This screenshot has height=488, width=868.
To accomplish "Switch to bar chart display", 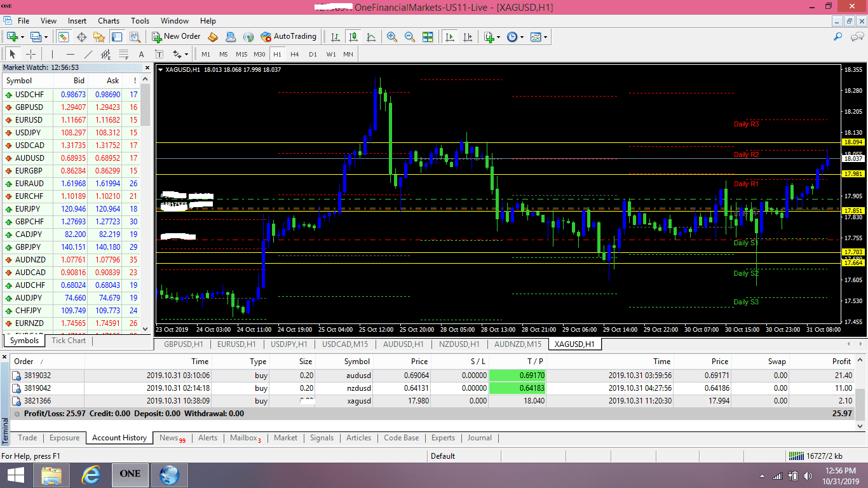I will click(335, 37).
